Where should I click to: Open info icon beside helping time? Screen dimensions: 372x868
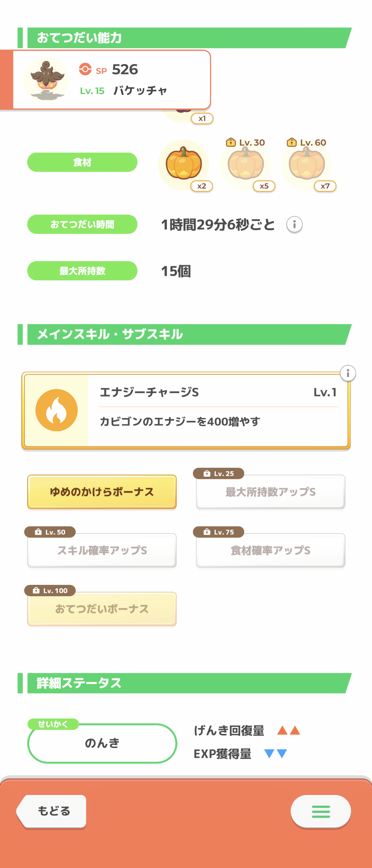click(x=294, y=225)
